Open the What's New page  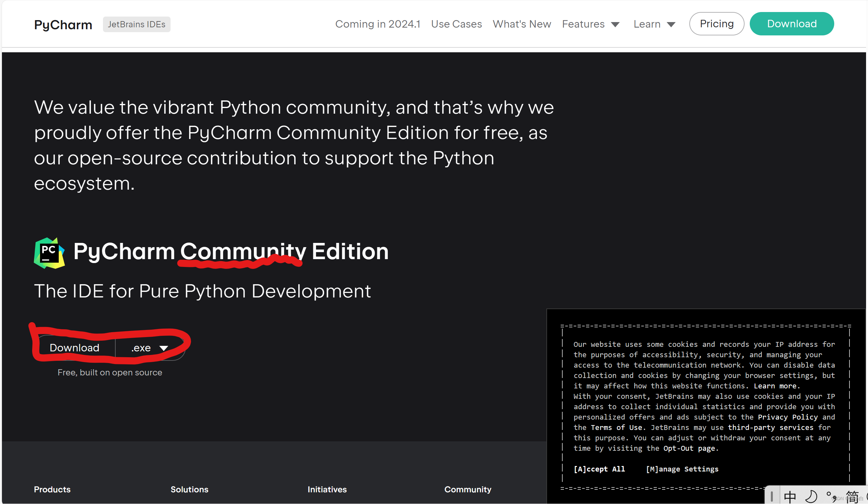click(521, 24)
